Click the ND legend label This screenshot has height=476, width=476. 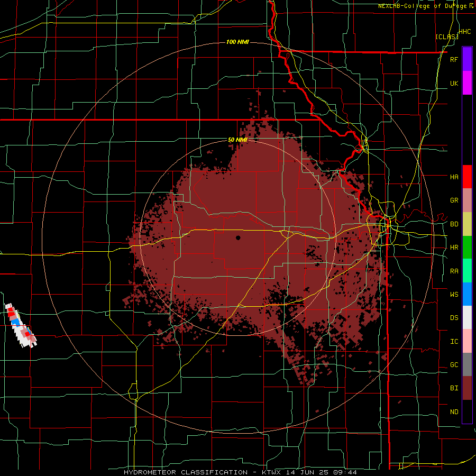[454, 412]
